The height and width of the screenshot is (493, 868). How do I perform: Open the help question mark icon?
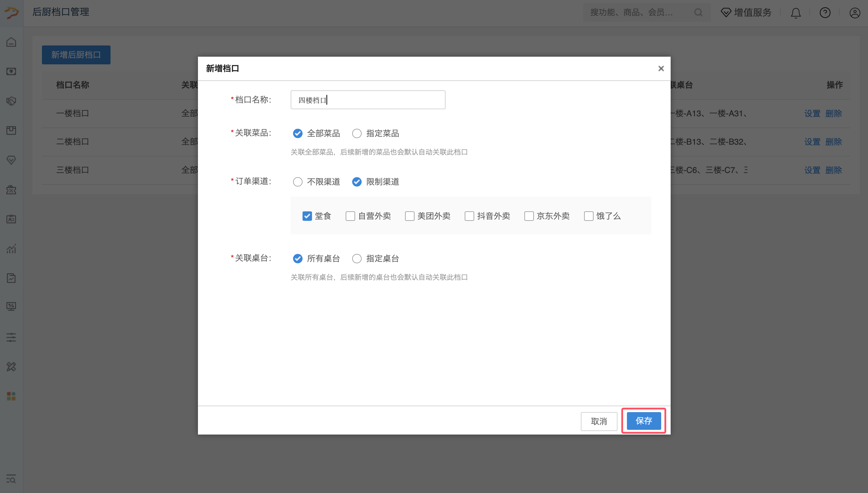(x=825, y=13)
